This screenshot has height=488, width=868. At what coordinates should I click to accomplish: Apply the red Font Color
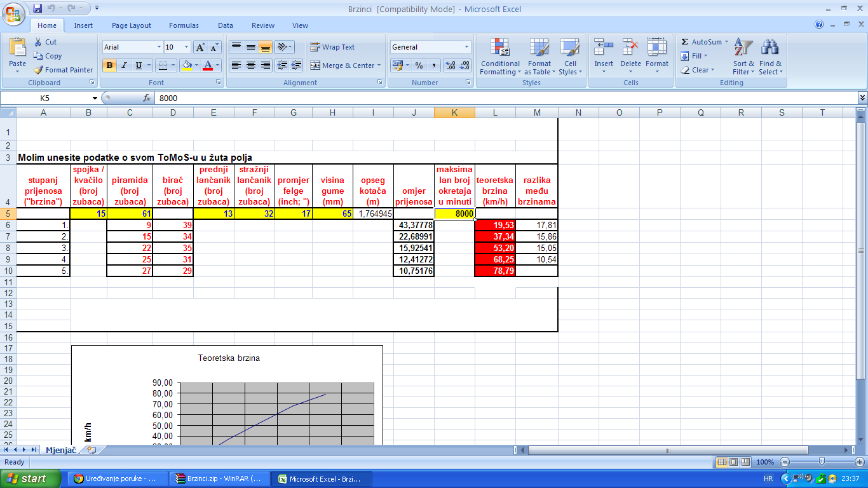click(207, 65)
